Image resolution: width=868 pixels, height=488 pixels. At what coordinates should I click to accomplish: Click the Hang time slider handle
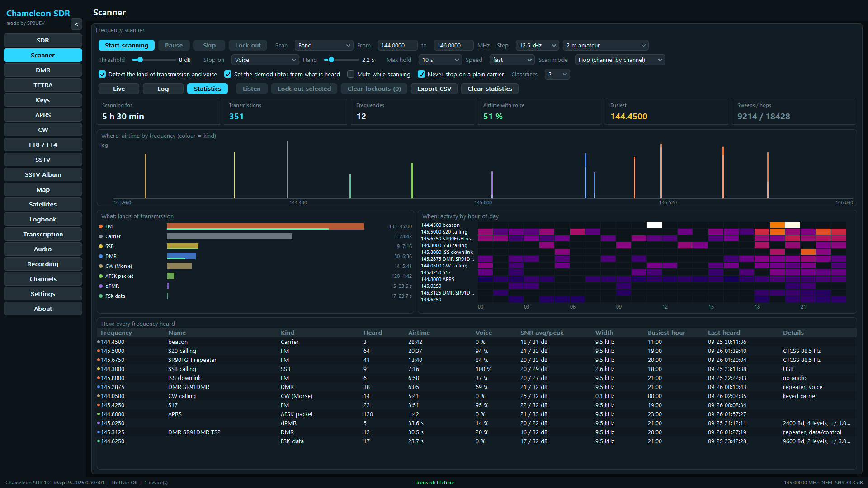(331, 60)
